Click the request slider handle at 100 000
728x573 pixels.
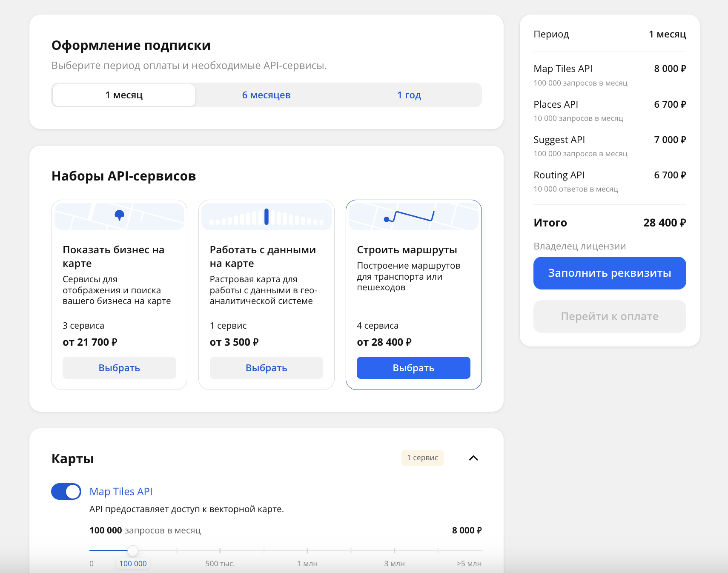pyautogui.click(x=133, y=550)
